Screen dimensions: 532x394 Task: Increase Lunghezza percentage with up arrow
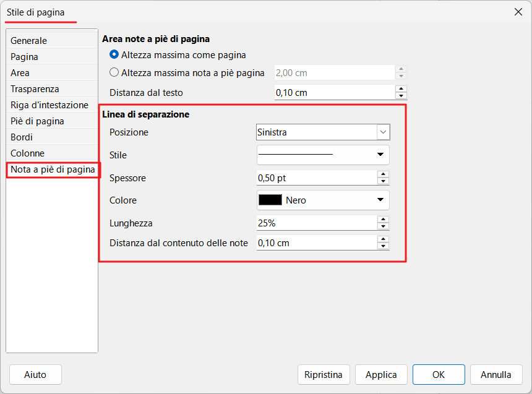pyautogui.click(x=383, y=219)
